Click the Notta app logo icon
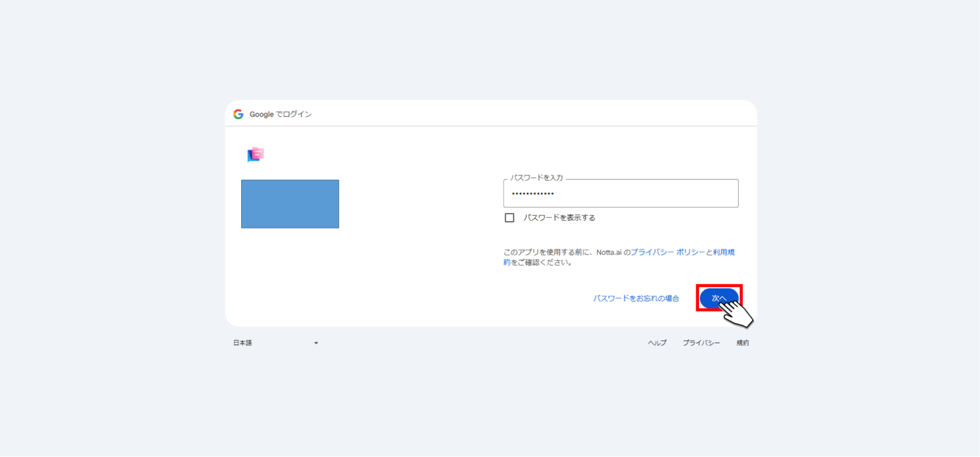 [255, 154]
